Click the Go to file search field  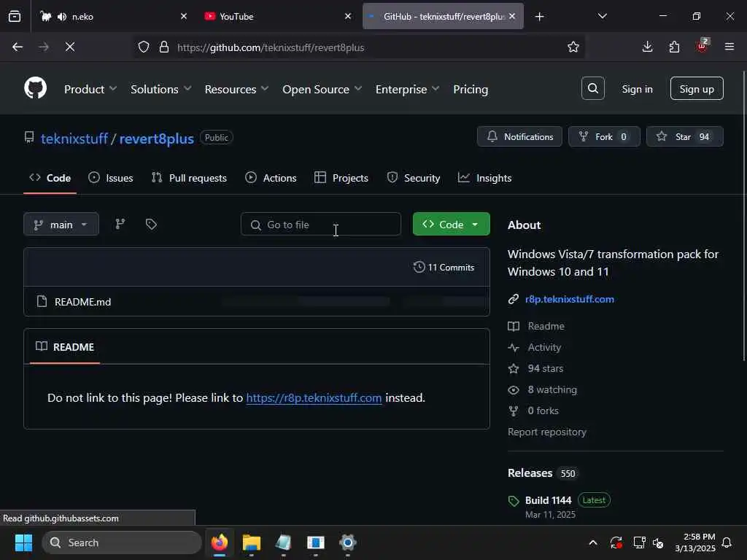321,225
